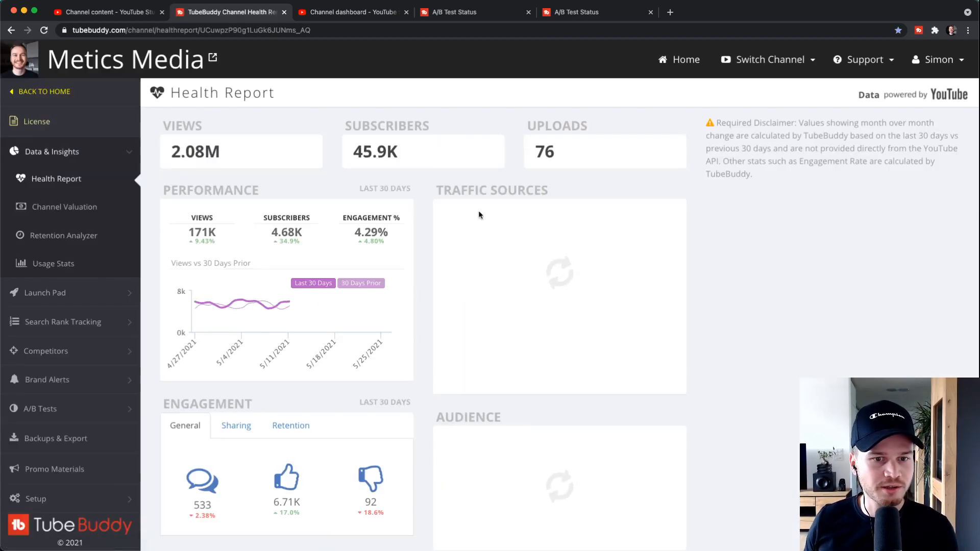Screen dimensions: 980x551
Task: Expand the Brand Alerts menu
Action: tap(130, 380)
